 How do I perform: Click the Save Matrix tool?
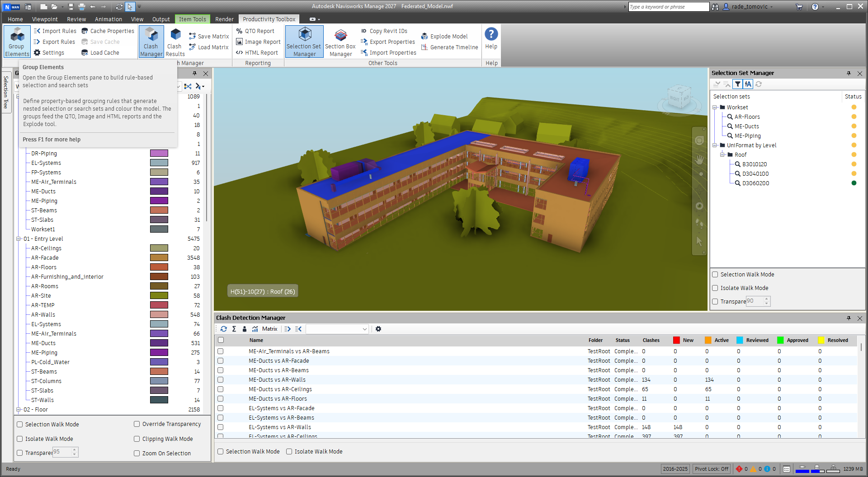tap(209, 37)
